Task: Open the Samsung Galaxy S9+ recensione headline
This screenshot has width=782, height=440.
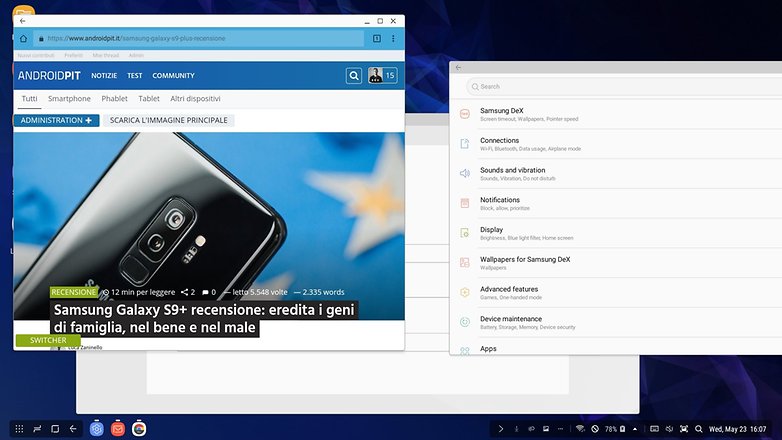Action: (x=203, y=319)
